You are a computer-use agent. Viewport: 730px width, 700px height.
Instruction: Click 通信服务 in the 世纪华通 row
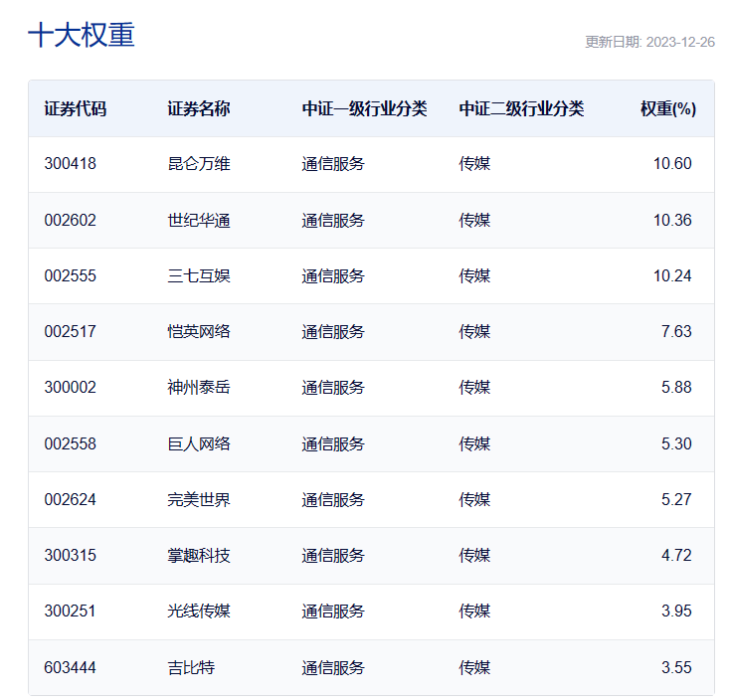333,220
